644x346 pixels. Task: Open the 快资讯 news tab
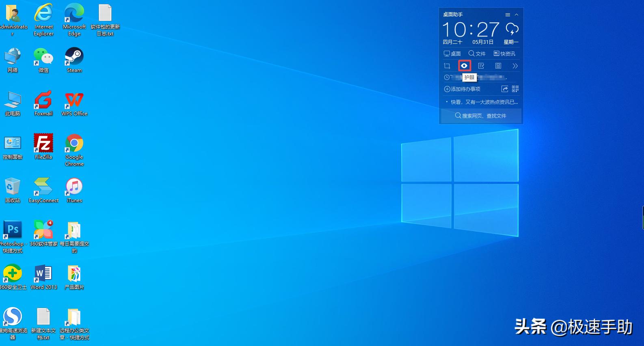(504, 54)
